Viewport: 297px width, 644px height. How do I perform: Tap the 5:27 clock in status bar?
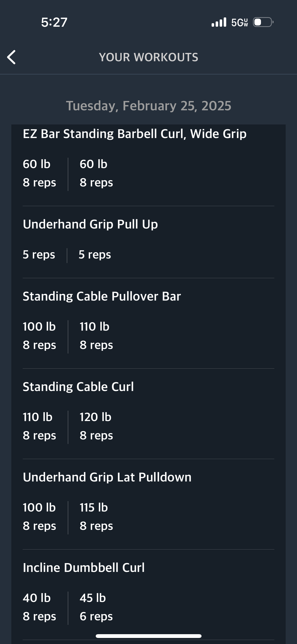point(54,22)
